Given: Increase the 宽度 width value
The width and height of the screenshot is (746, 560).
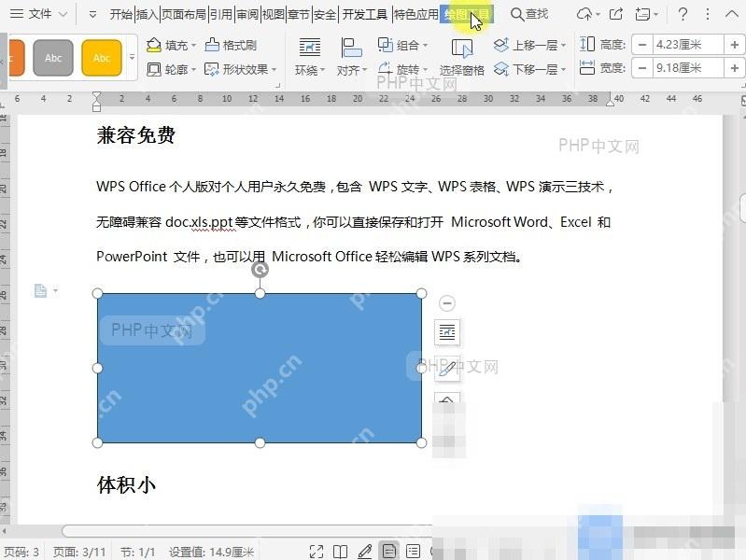Looking at the screenshot, I should [734, 68].
